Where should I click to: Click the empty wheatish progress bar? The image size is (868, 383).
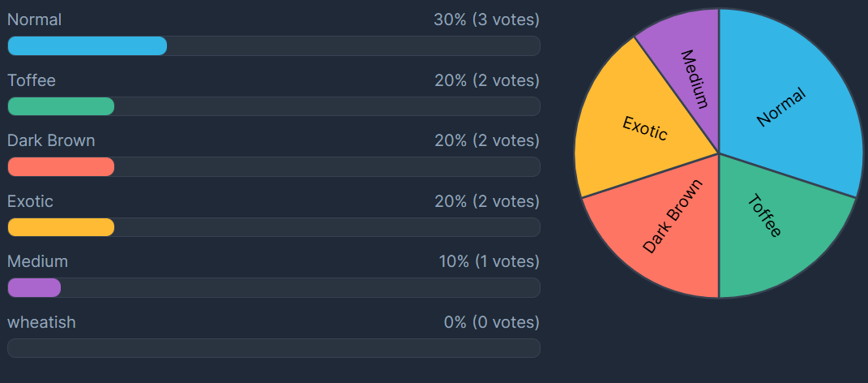273,348
